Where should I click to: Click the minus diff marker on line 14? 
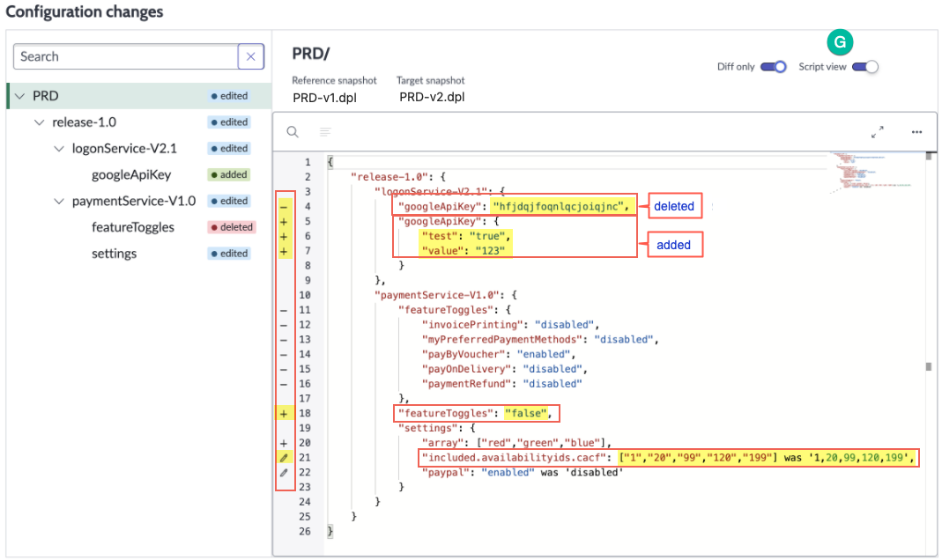point(284,355)
